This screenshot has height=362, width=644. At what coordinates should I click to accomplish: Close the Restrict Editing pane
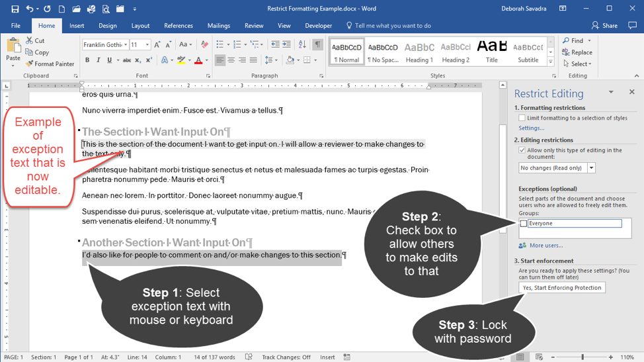click(x=631, y=92)
